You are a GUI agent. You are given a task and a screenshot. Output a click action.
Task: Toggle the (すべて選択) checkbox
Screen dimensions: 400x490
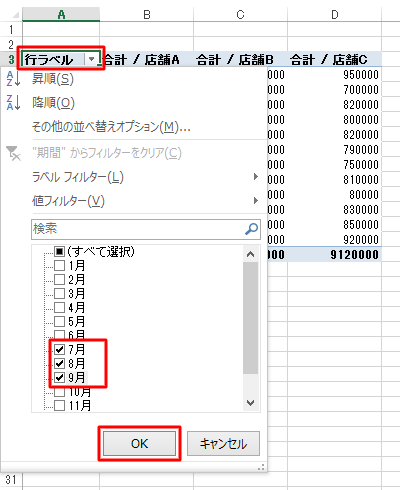[59, 251]
